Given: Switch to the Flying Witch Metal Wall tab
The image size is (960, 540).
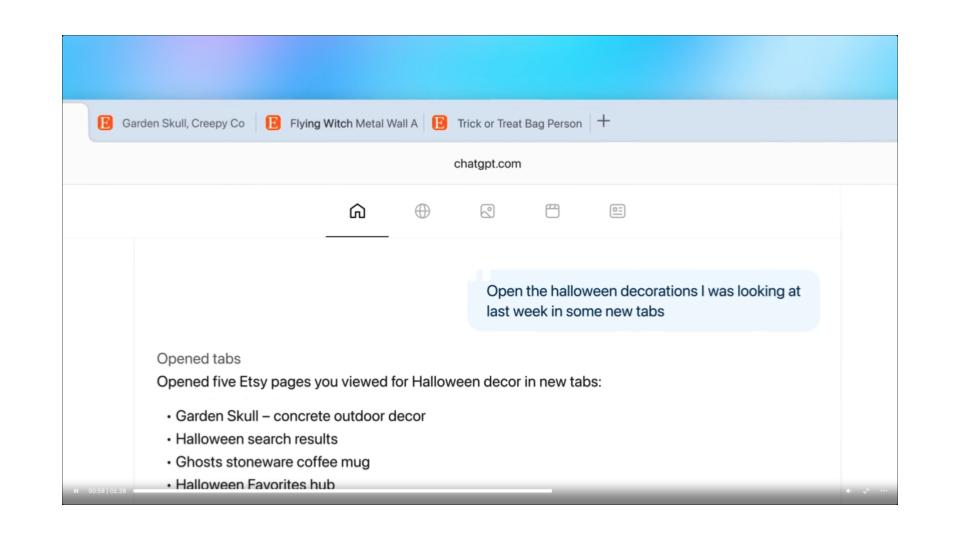Looking at the screenshot, I should point(340,123).
